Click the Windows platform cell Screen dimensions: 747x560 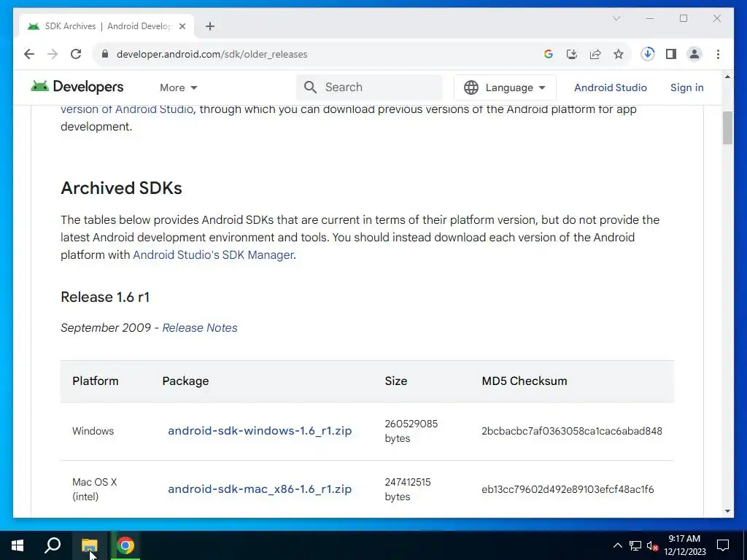tap(93, 431)
